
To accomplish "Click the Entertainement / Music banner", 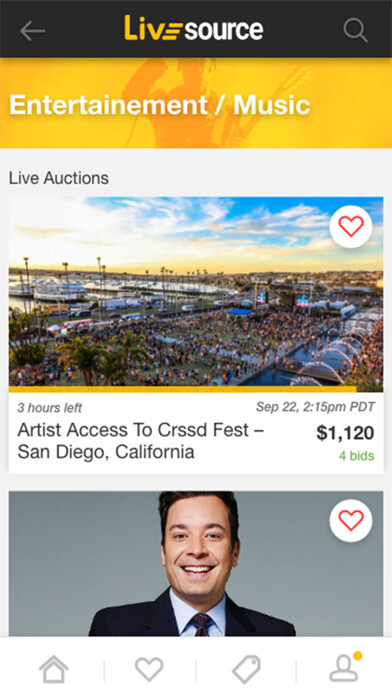I will 196,103.
